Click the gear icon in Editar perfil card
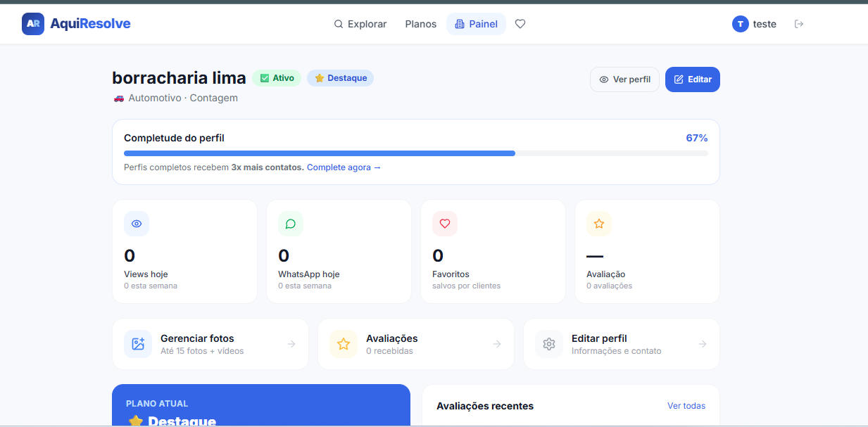This screenshot has height=427, width=868. pyautogui.click(x=549, y=344)
